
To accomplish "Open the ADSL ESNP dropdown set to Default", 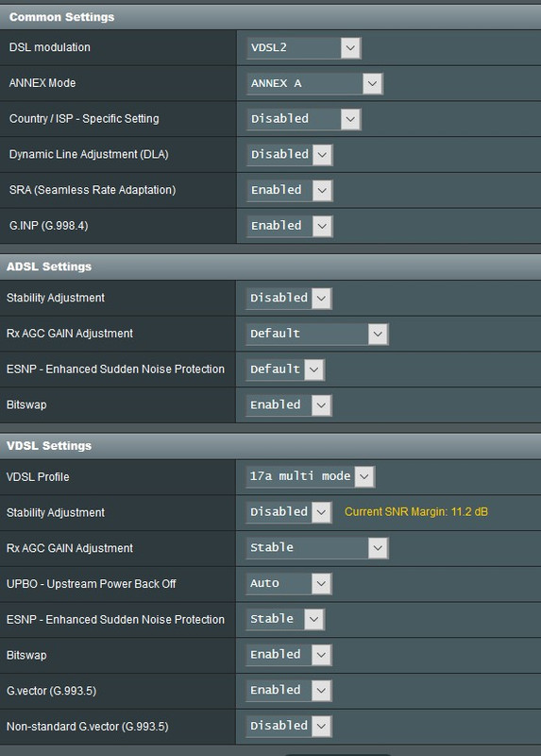I will pos(285,369).
